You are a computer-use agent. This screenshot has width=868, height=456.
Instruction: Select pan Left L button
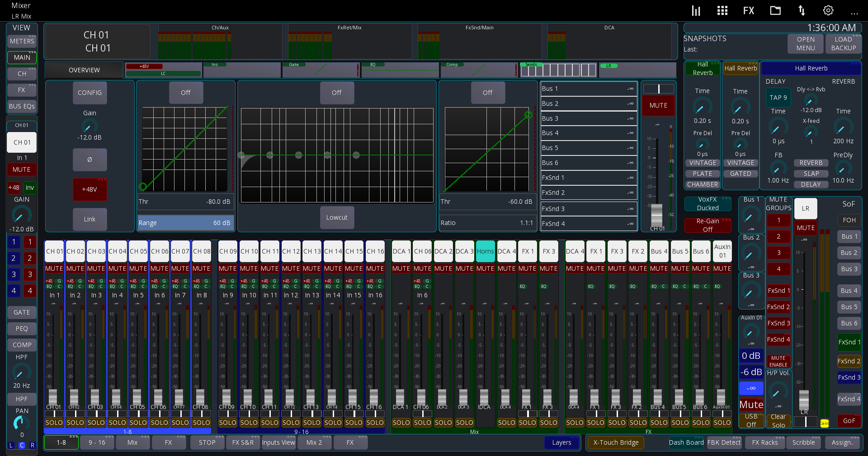pos(11,445)
